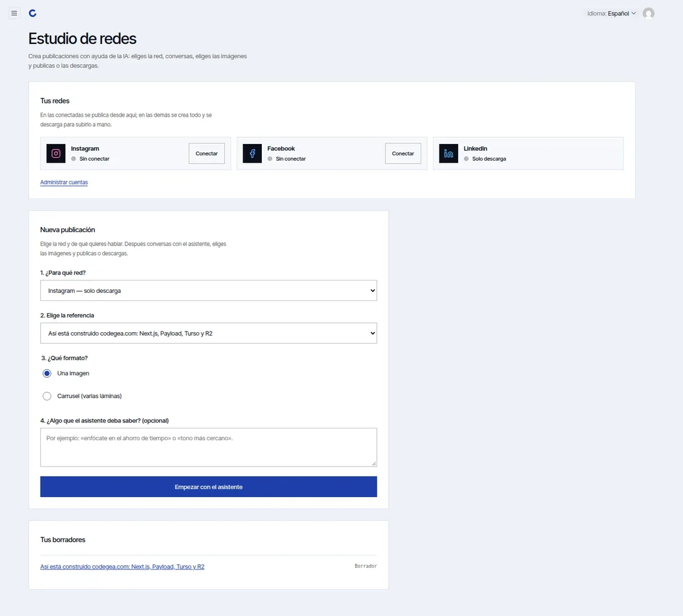Open the Idioma Español language selector
The image size is (683, 616).
tap(612, 14)
